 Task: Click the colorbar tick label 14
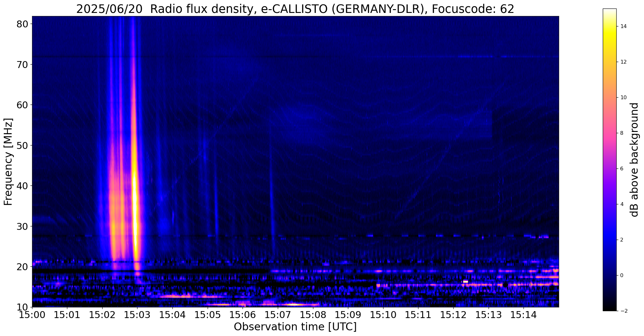[623, 26]
